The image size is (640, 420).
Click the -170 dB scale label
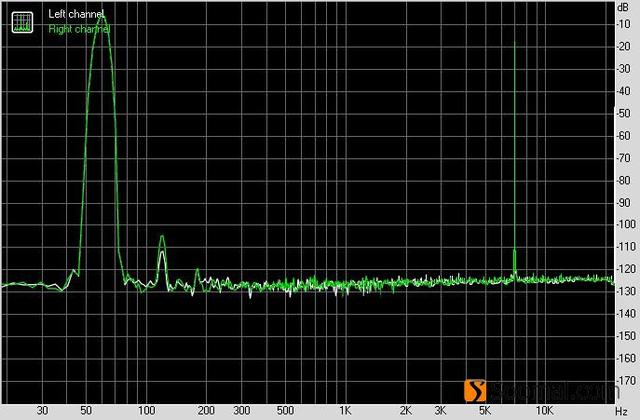[x=624, y=381]
